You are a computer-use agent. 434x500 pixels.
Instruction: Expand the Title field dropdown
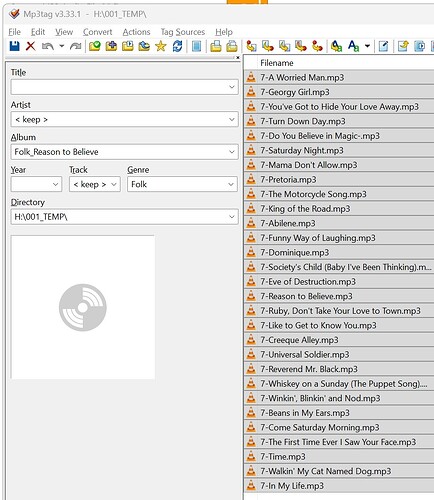(232, 87)
